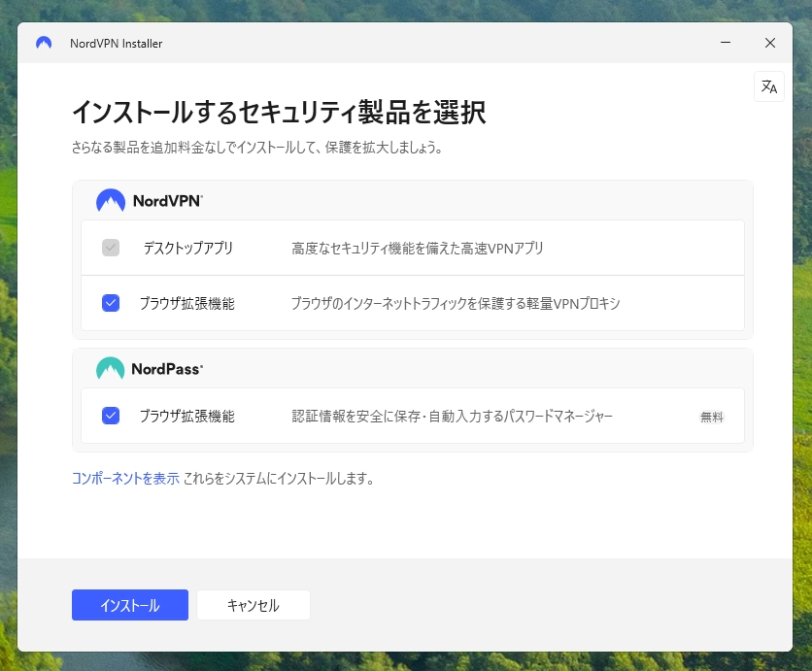
Task: Close the NordVPN Installer window
Action: click(x=770, y=43)
